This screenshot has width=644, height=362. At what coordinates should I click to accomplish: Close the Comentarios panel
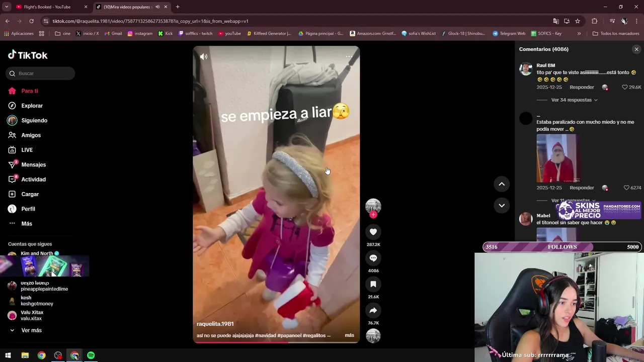pos(636,49)
